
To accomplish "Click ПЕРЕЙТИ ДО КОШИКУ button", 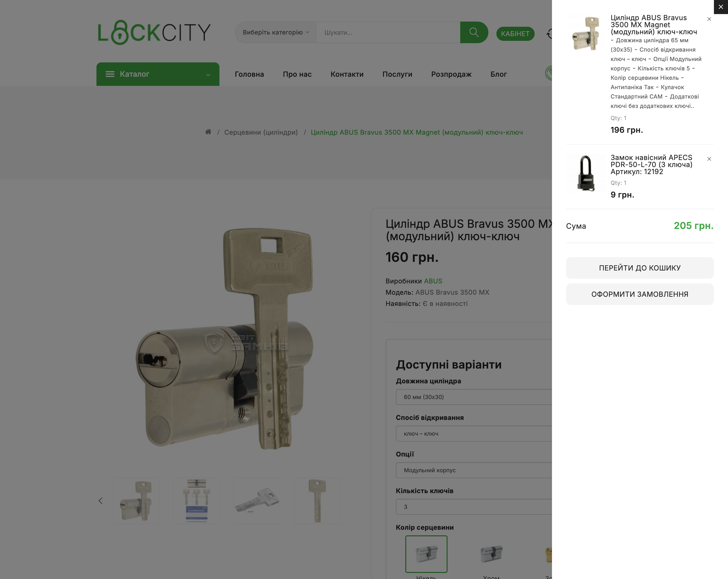I will coord(640,268).
